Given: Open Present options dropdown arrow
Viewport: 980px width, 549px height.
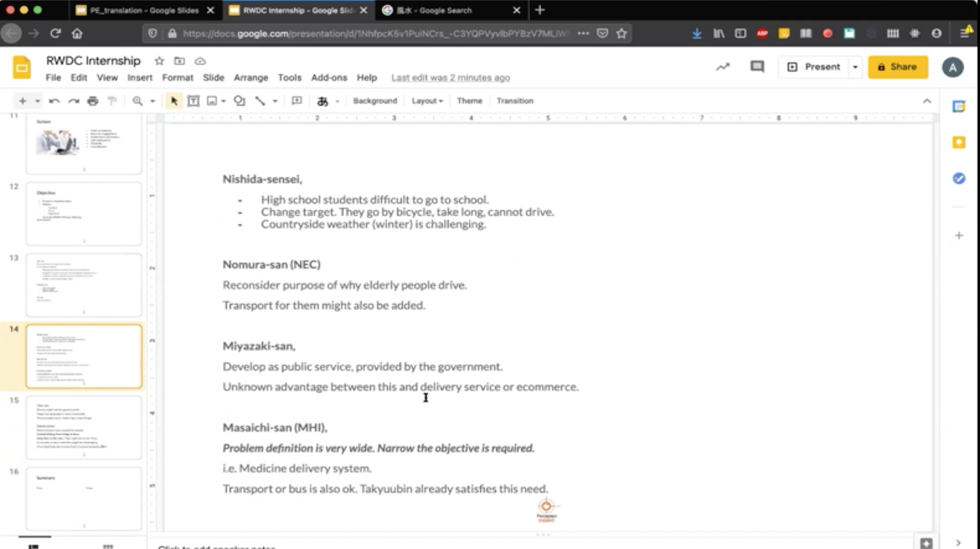Looking at the screenshot, I should click(x=855, y=67).
